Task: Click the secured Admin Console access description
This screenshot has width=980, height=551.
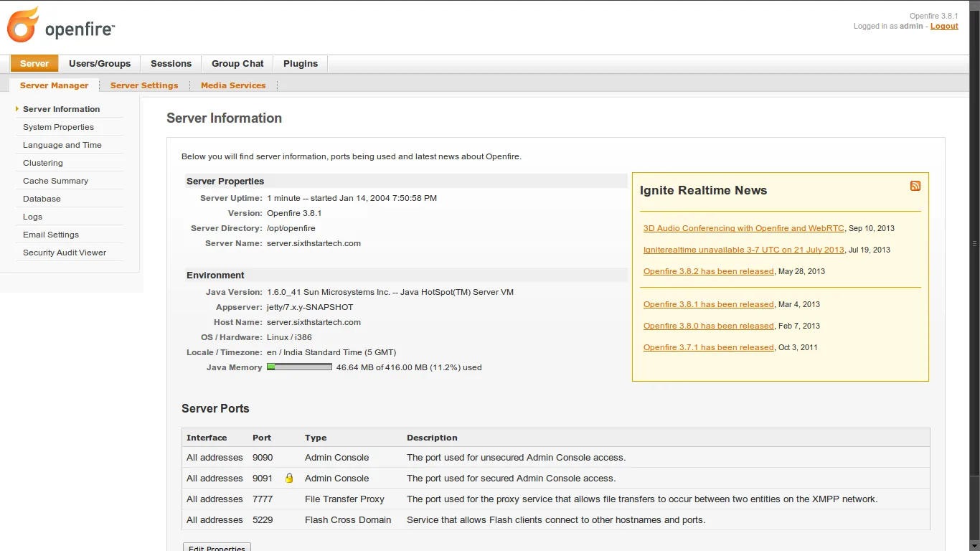Action: pyautogui.click(x=511, y=478)
